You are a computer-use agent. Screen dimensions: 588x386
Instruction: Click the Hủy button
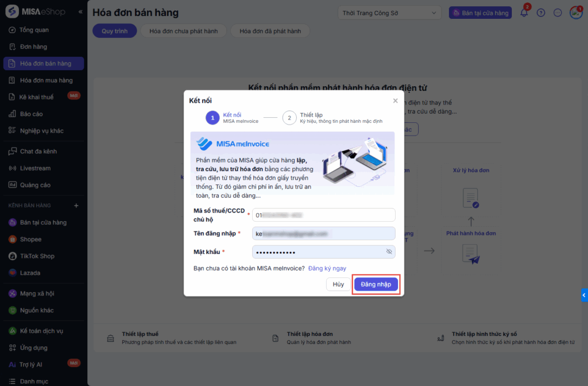click(x=338, y=284)
